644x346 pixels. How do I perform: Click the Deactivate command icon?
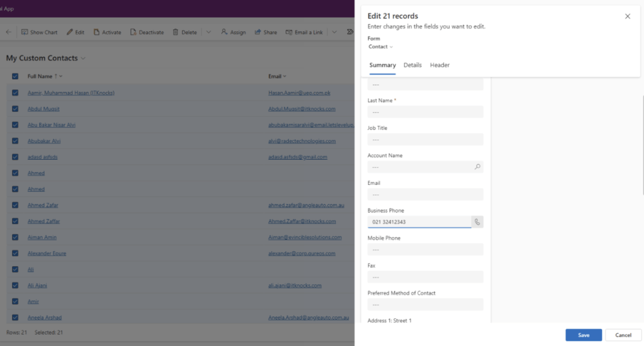click(x=134, y=32)
